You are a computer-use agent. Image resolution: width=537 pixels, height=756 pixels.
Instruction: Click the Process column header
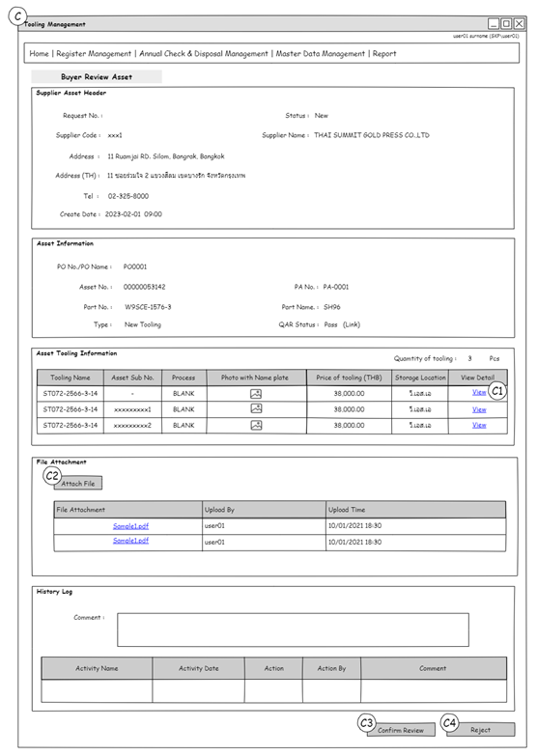click(184, 378)
